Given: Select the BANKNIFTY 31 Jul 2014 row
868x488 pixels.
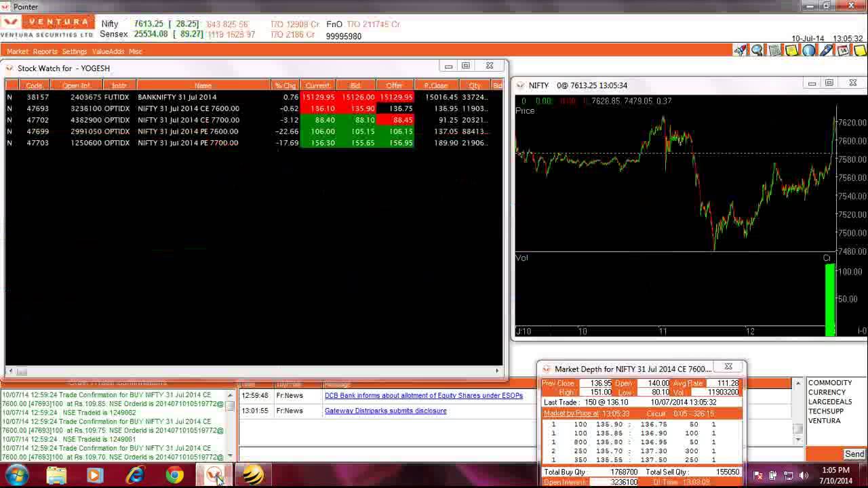Looking at the screenshot, I should pos(254,97).
